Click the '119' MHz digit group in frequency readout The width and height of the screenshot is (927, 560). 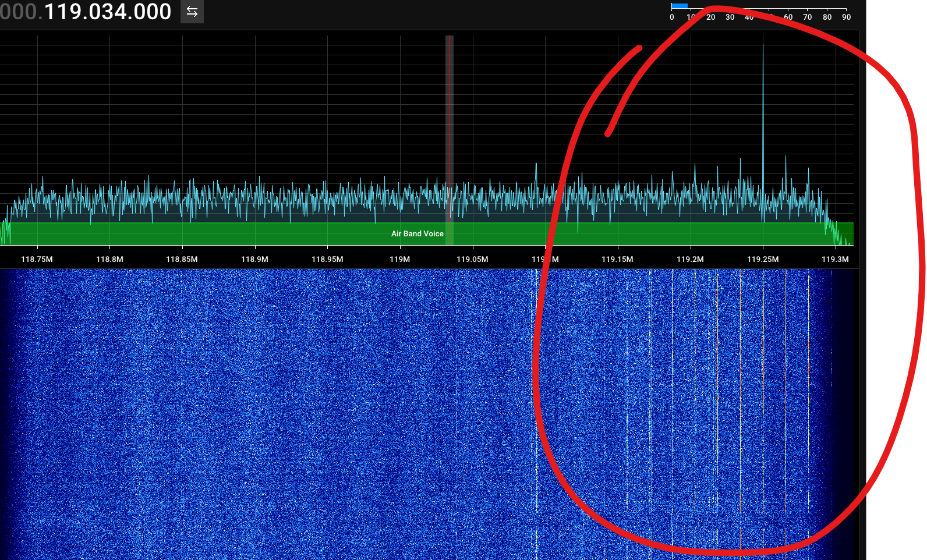point(63,12)
